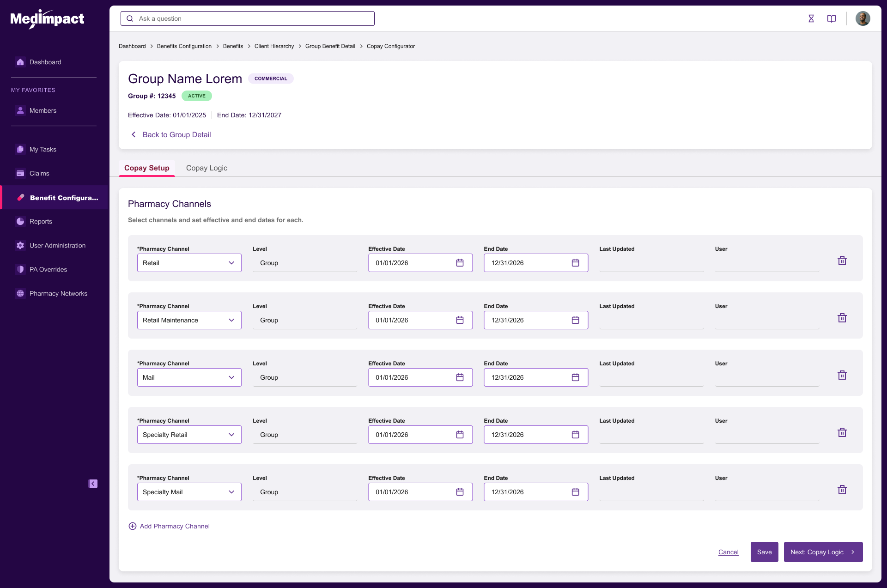The width and height of the screenshot is (887, 588).
Task: Open PA Overrides in sidebar
Action: 48,269
